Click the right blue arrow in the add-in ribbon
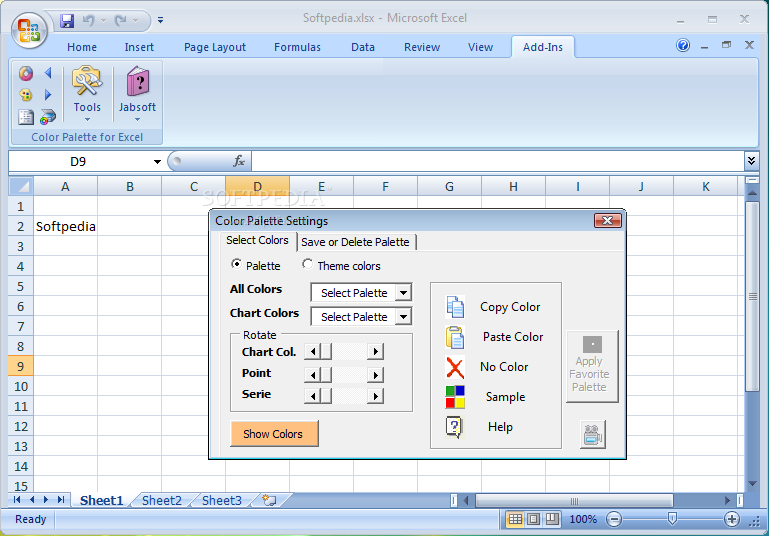This screenshot has height=536, width=769. click(48, 94)
